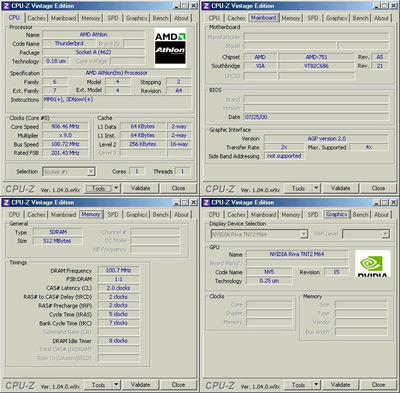
Task: Click the Level 2 cache value 256 KBytes
Action: [143, 144]
